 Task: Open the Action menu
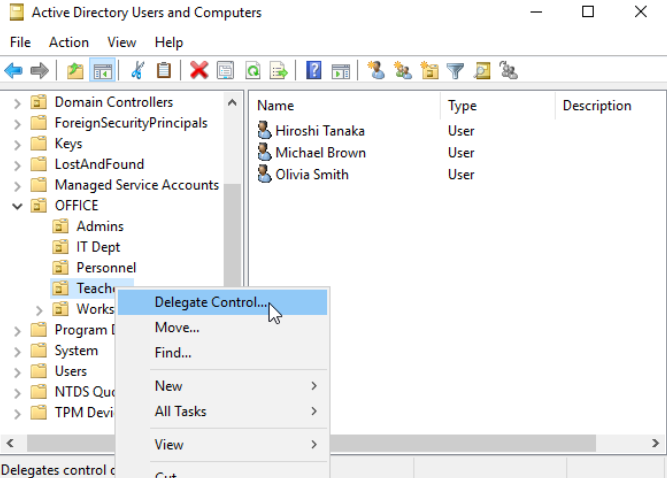(x=68, y=42)
